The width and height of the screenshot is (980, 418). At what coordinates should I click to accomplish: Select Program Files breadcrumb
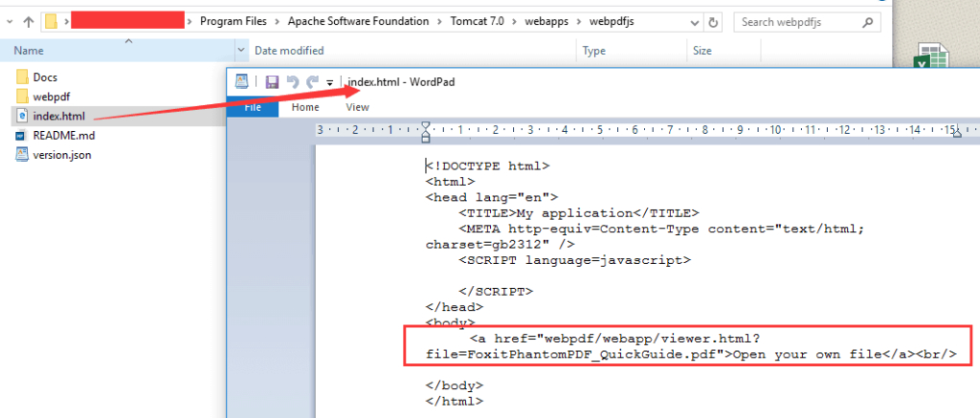[x=234, y=22]
